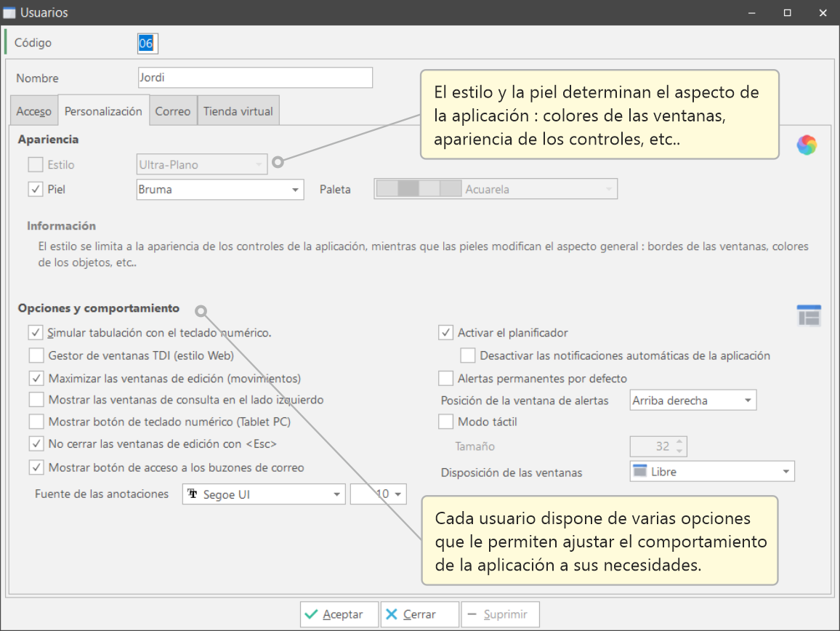Click the blue X icon on Cerrar
Image resolution: width=840 pixels, height=631 pixels.
392,614
